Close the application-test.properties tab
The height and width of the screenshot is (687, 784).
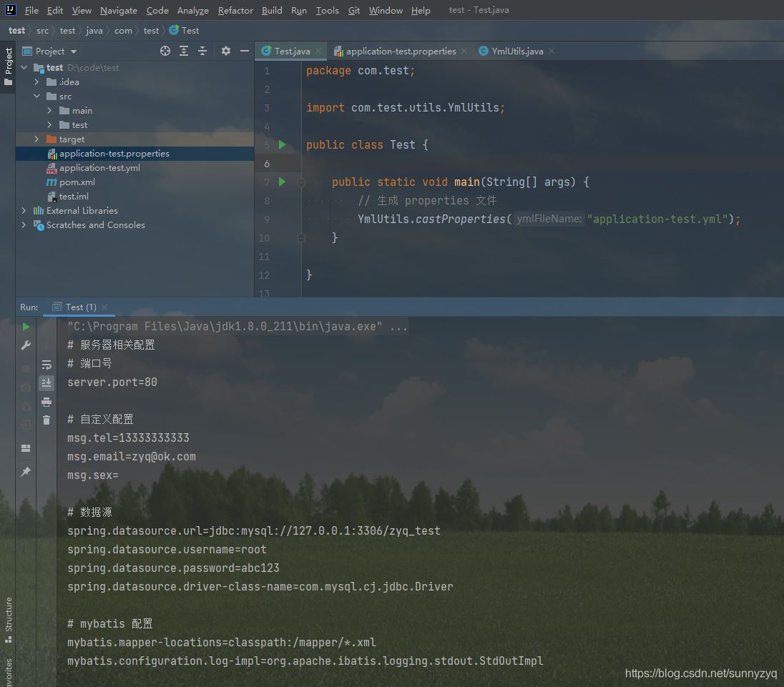coord(464,51)
